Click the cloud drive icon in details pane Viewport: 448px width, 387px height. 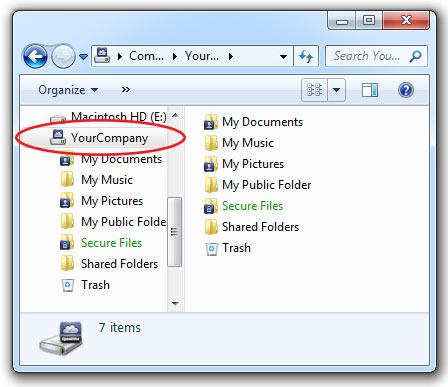point(61,338)
